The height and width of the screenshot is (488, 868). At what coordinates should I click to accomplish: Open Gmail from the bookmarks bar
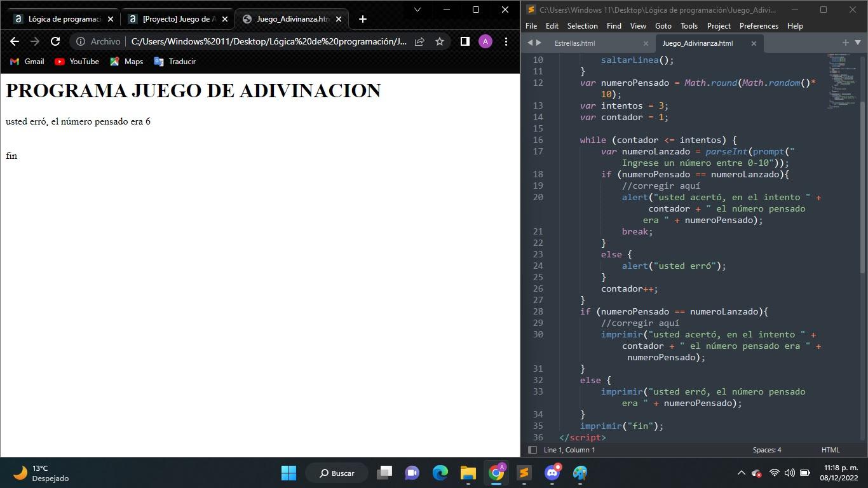coord(27,62)
